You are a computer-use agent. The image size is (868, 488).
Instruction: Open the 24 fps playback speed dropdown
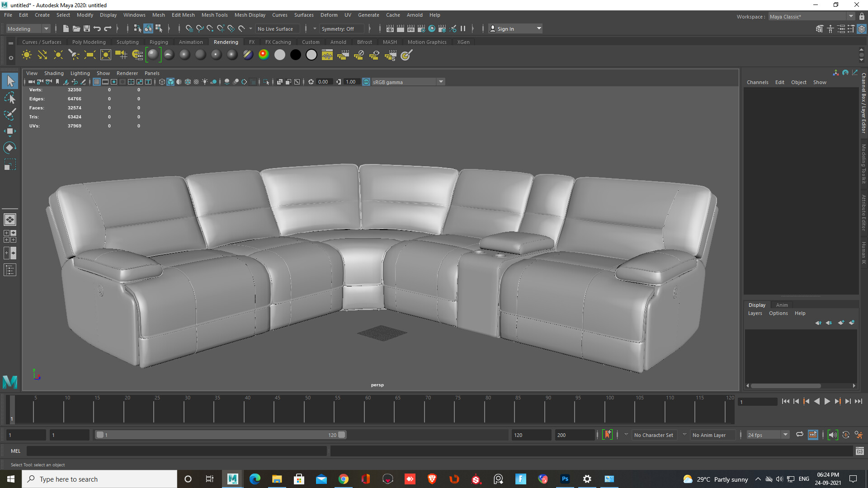(785, 435)
